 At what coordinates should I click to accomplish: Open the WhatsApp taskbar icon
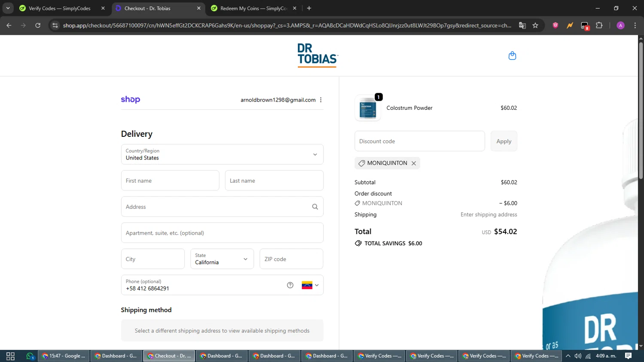[x=30, y=356]
